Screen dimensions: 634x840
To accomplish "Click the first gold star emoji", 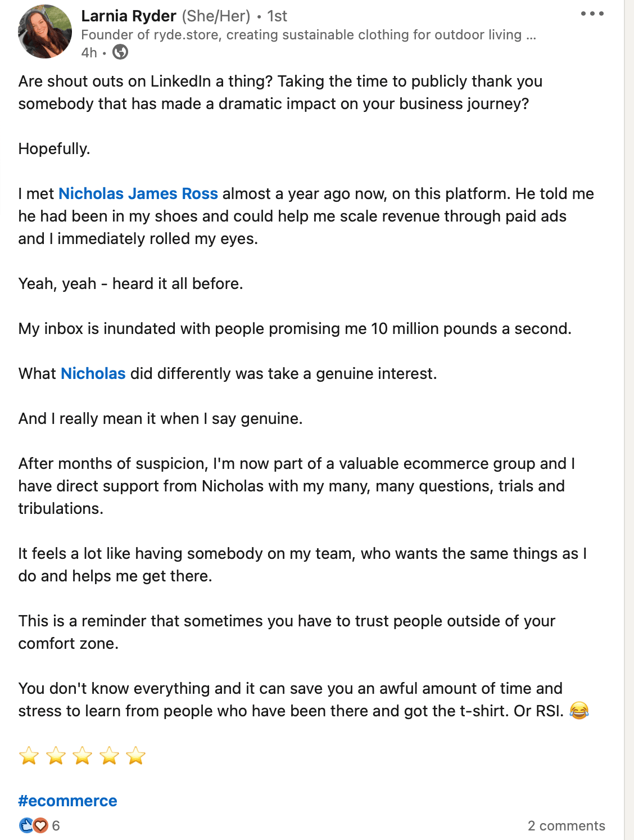I will click(29, 756).
